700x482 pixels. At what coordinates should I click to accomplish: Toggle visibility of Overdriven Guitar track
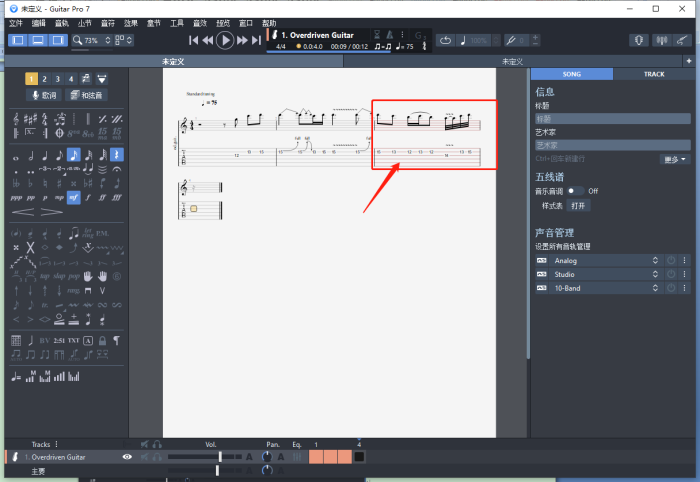[127, 457]
